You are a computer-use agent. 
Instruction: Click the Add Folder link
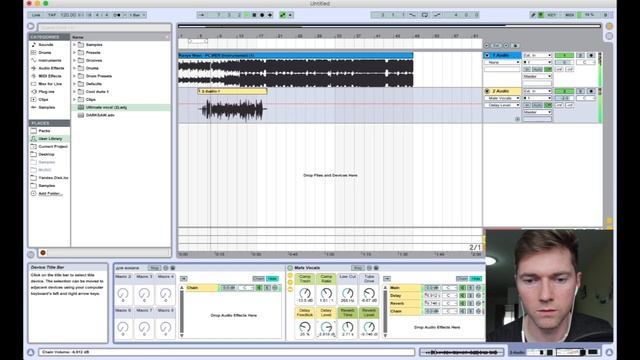(50, 193)
